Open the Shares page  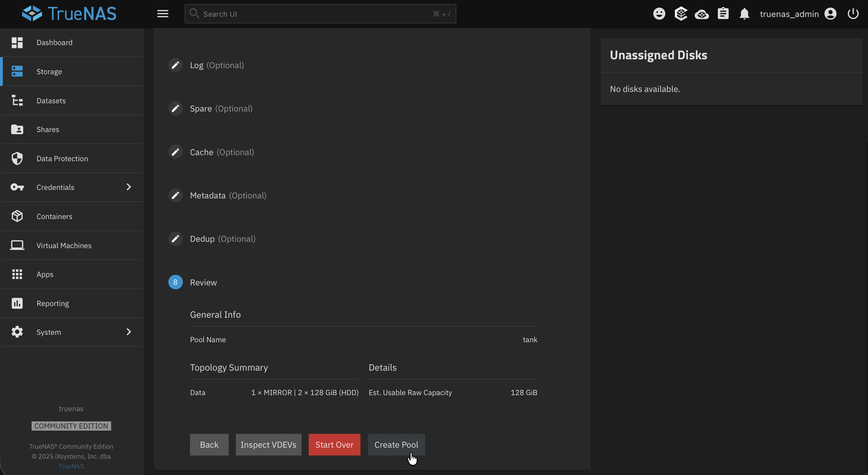(48, 129)
